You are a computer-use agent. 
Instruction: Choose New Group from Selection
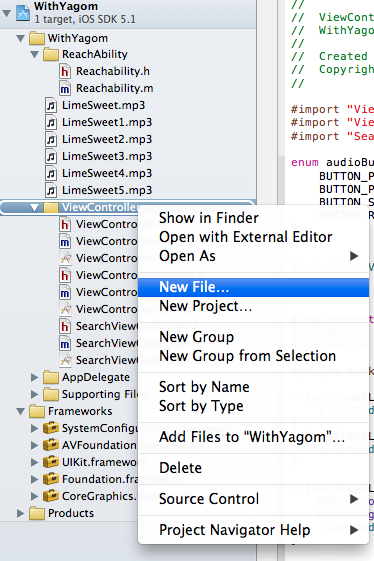pos(253,356)
